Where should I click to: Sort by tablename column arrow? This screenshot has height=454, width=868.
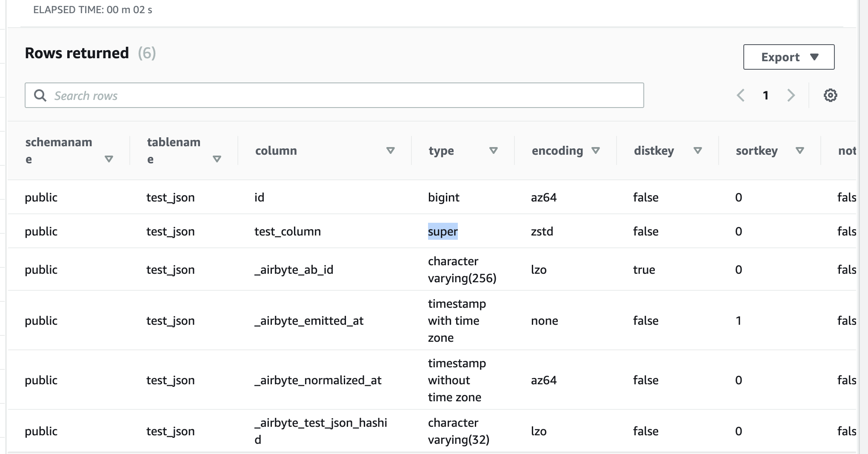[217, 159]
